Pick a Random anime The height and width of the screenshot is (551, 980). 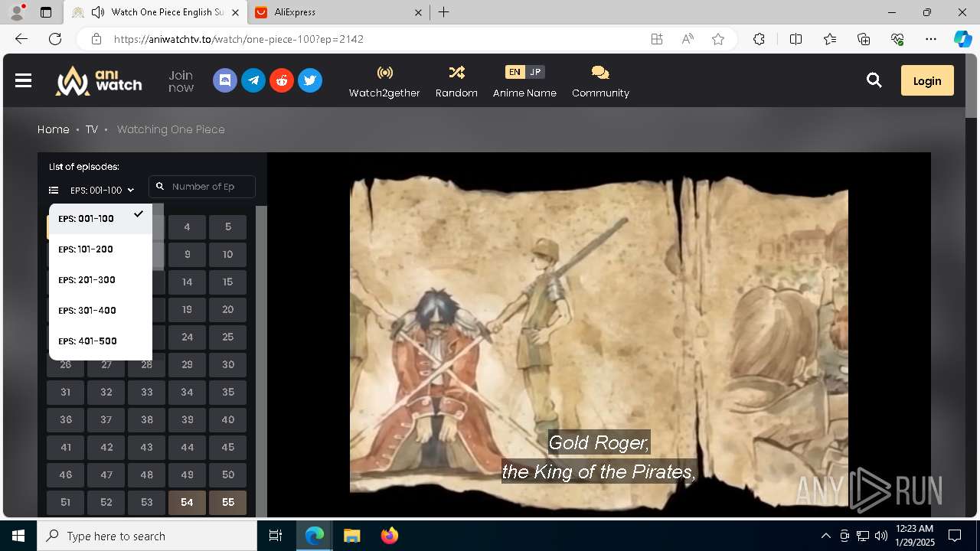pos(456,81)
